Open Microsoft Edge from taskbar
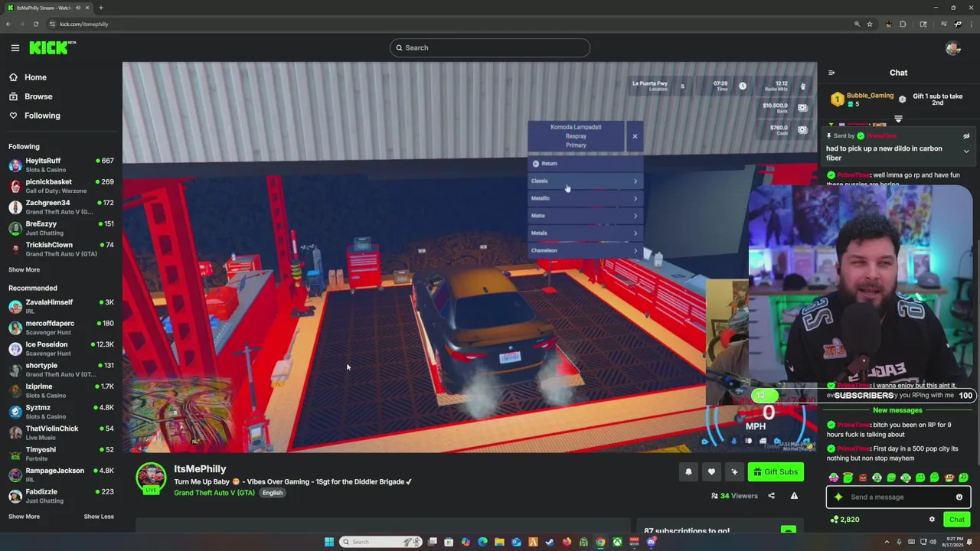The image size is (980, 551). click(x=482, y=542)
